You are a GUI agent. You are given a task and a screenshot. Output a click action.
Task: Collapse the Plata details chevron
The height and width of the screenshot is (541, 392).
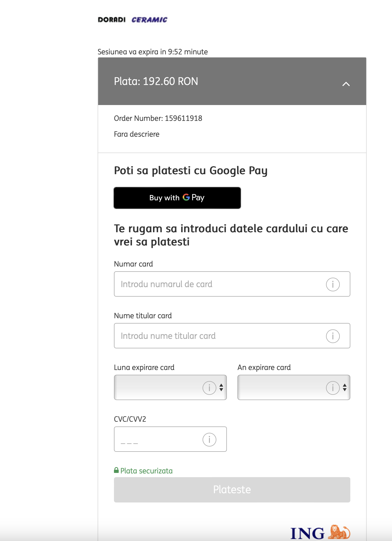click(x=346, y=84)
